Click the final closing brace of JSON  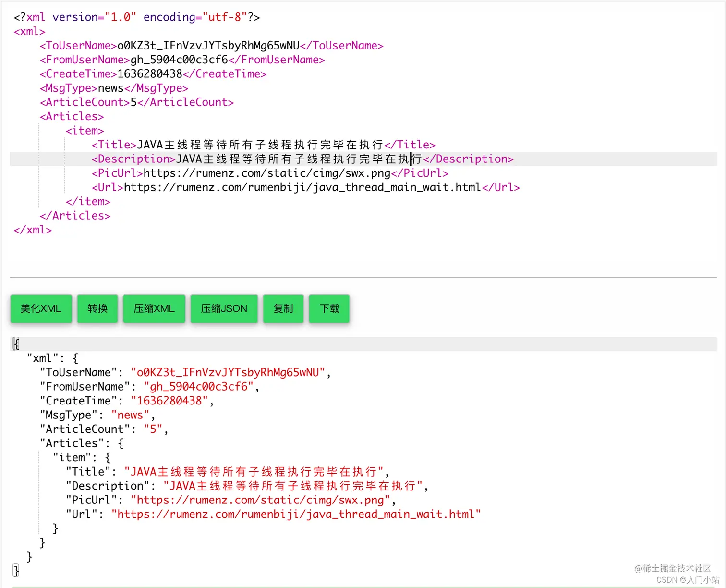click(x=16, y=571)
